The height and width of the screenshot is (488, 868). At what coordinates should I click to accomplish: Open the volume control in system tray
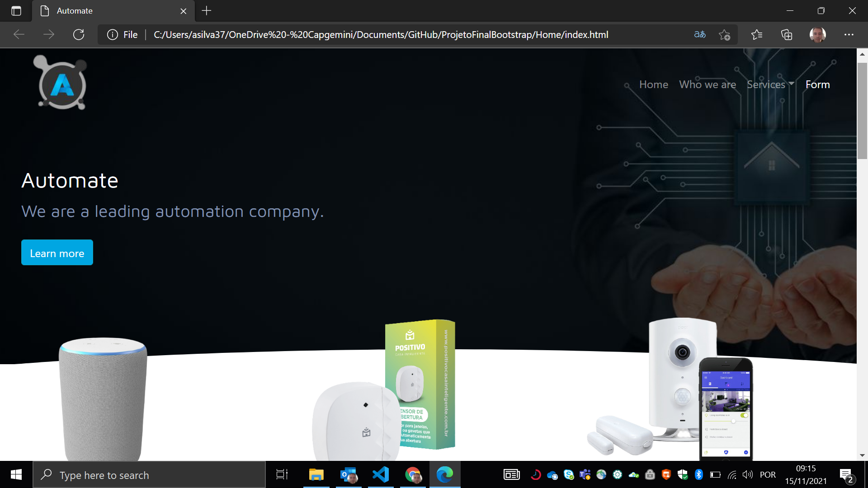point(747,474)
